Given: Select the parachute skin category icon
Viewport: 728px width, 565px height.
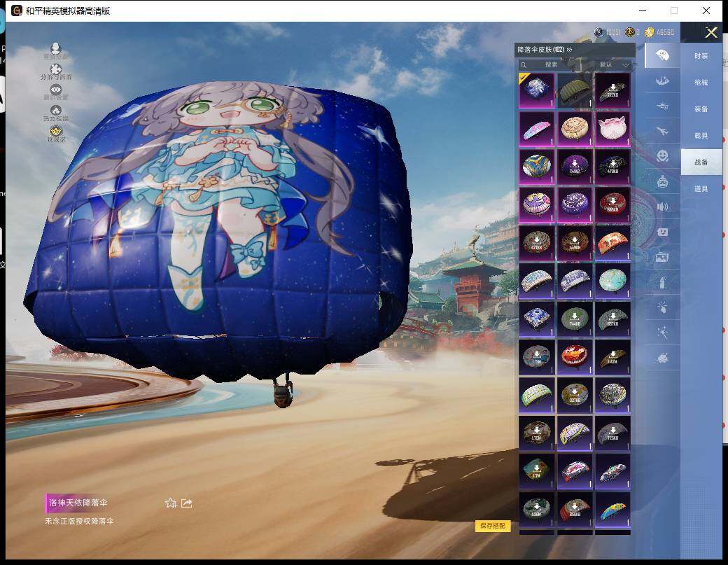Looking at the screenshot, I should pyautogui.click(x=662, y=56).
